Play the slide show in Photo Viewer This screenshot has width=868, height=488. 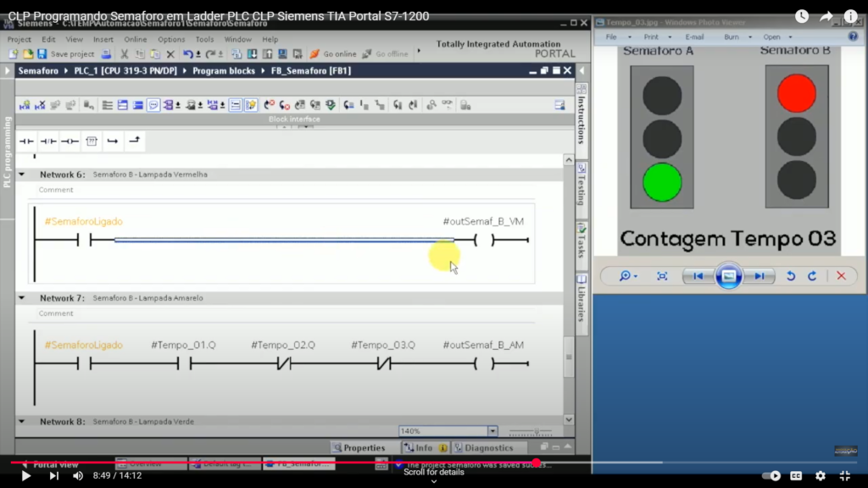click(x=728, y=276)
